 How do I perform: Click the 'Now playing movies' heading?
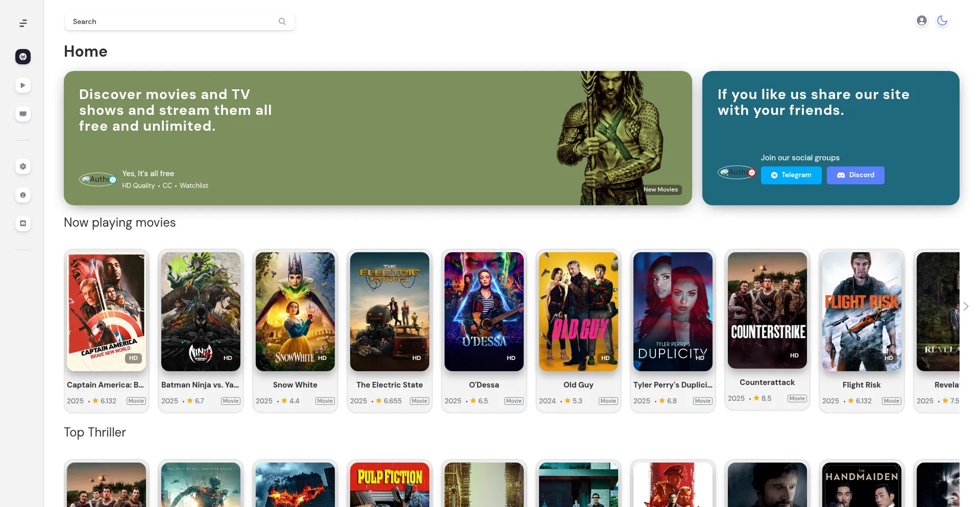tap(119, 223)
